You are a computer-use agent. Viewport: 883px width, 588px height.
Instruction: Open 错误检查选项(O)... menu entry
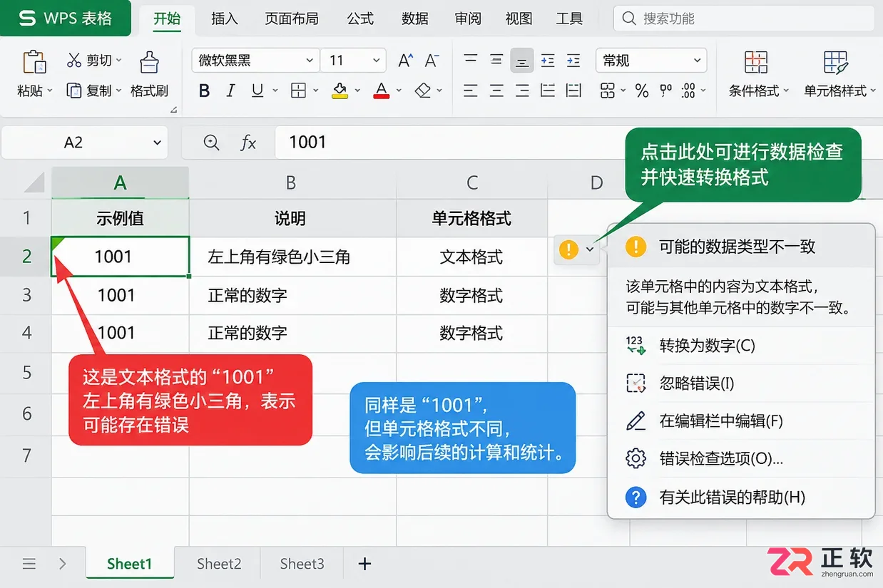(741, 459)
